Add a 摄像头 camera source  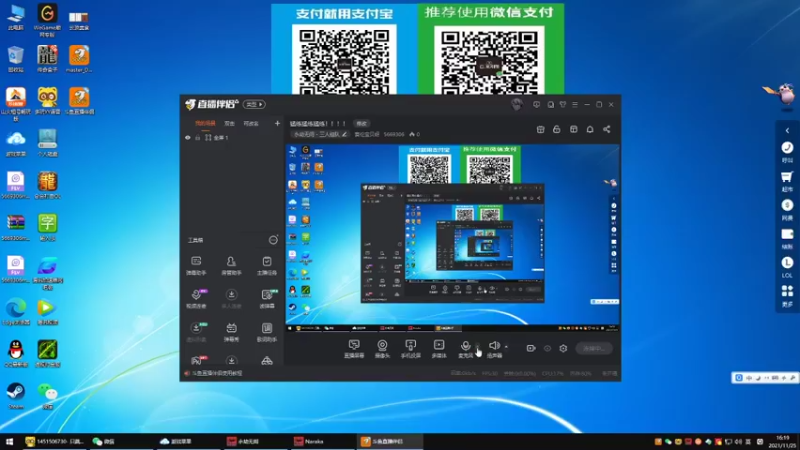pyautogui.click(x=382, y=348)
